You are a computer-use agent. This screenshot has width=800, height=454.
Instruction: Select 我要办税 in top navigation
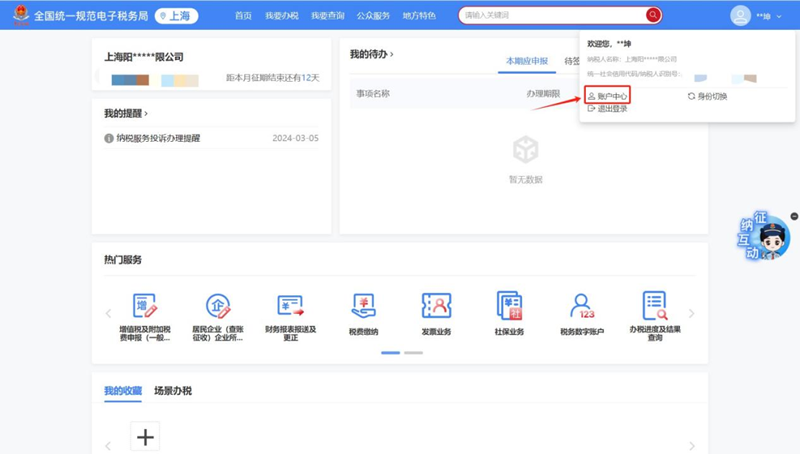click(282, 16)
